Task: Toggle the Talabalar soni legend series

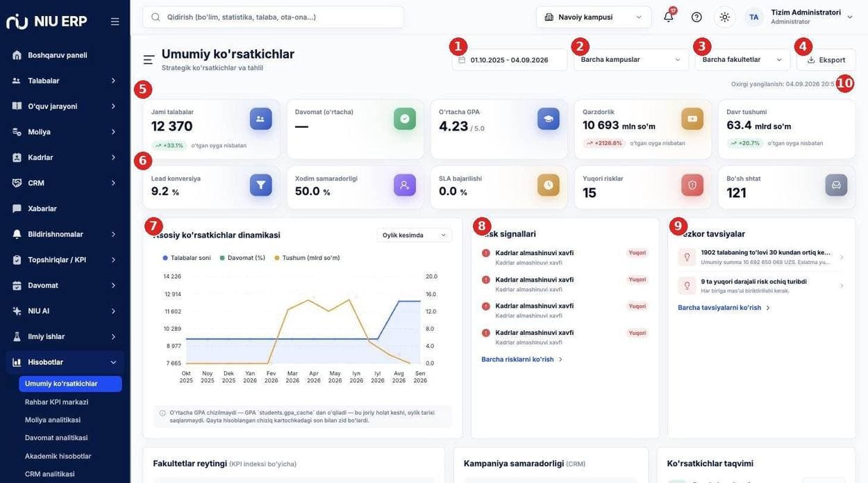Action: pos(187,258)
